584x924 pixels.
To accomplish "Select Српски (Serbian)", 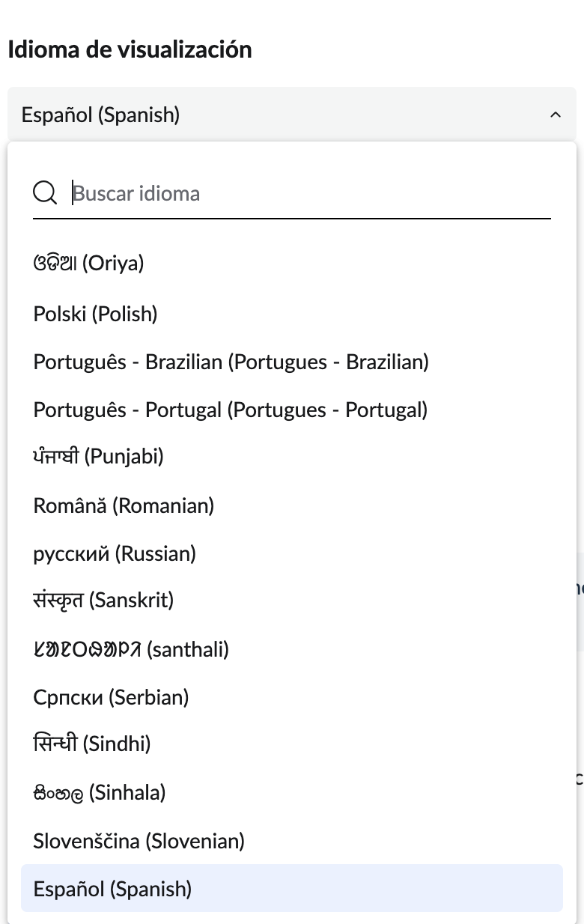I will coord(111,697).
